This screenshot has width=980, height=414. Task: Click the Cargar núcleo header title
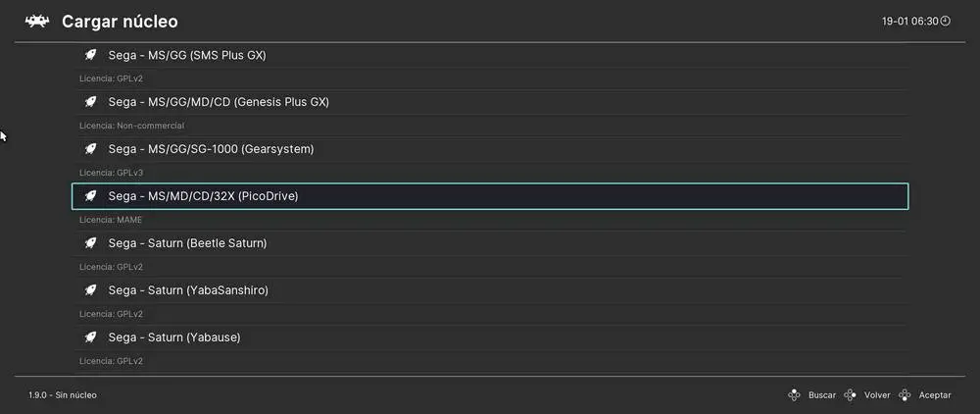pyautogui.click(x=120, y=21)
